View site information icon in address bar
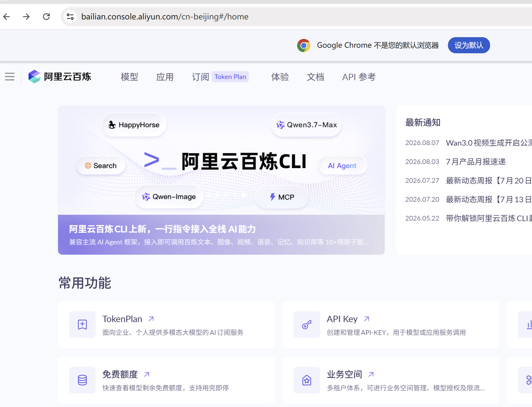This screenshot has width=532, height=407. 70,17
